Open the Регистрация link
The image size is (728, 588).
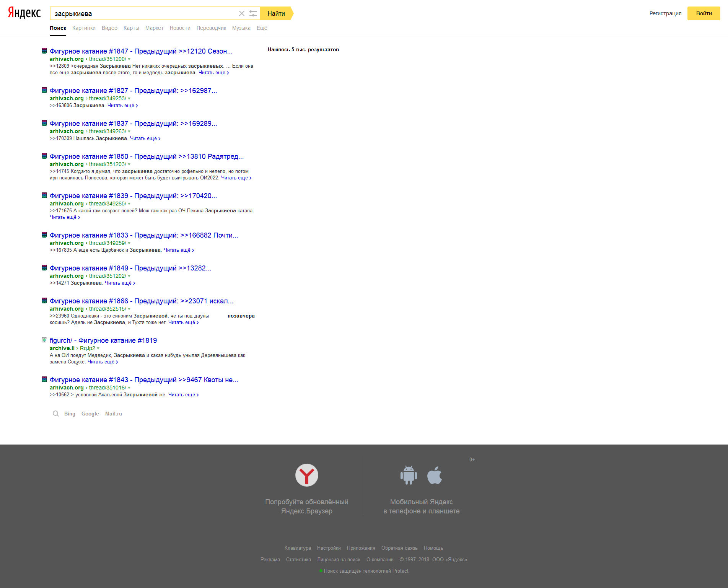pos(665,13)
